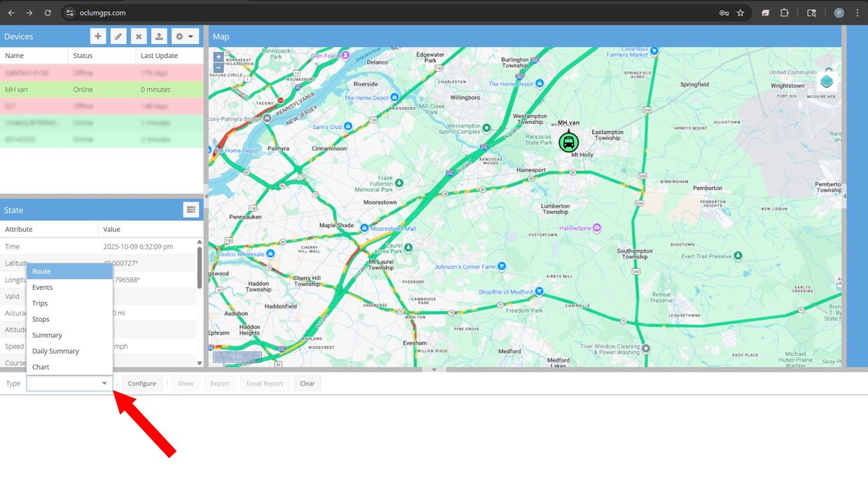The height and width of the screenshot is (498, 868).
Task: Click the Clear button
Action: tap(307, 383)
